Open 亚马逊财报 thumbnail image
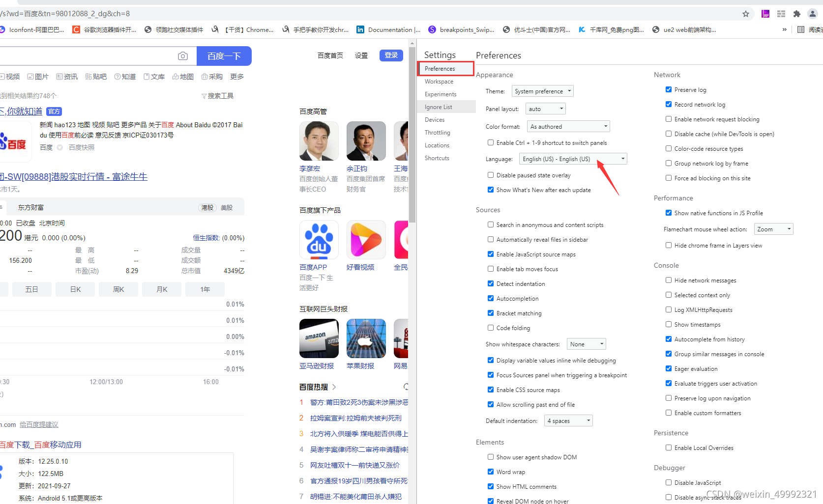 click(319, 338)
